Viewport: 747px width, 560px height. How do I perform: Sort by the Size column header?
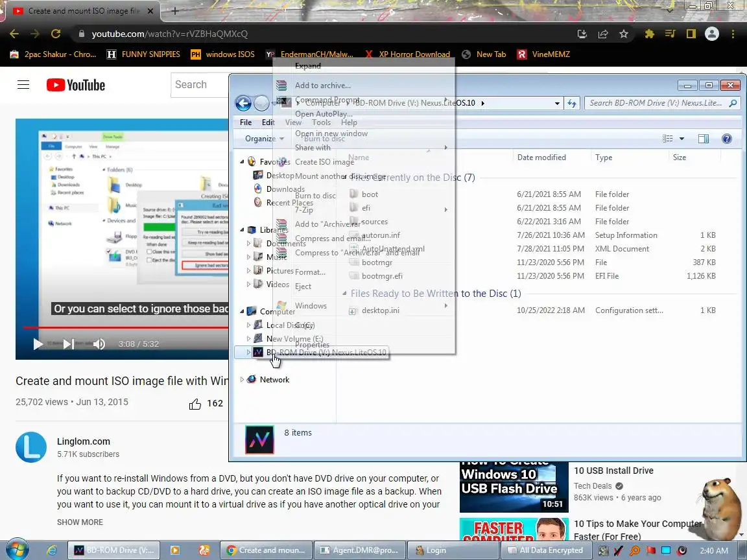pyautogui.click(x=680, y=157)
